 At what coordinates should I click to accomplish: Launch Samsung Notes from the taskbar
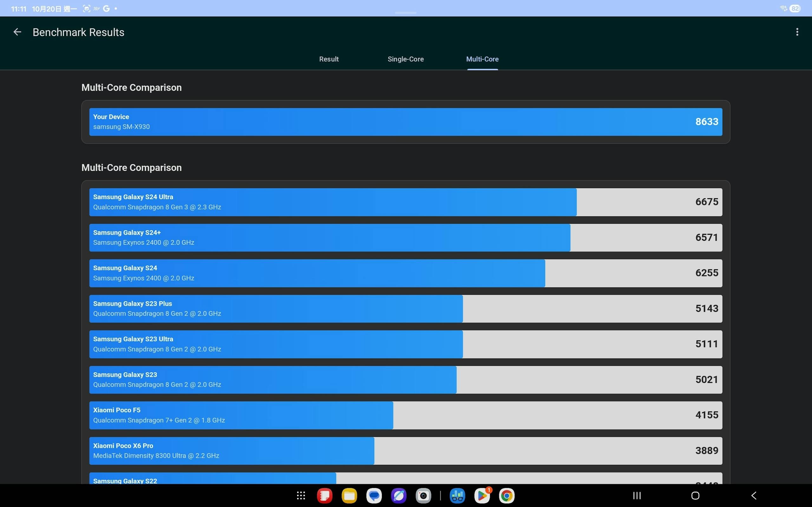[324, 495]
